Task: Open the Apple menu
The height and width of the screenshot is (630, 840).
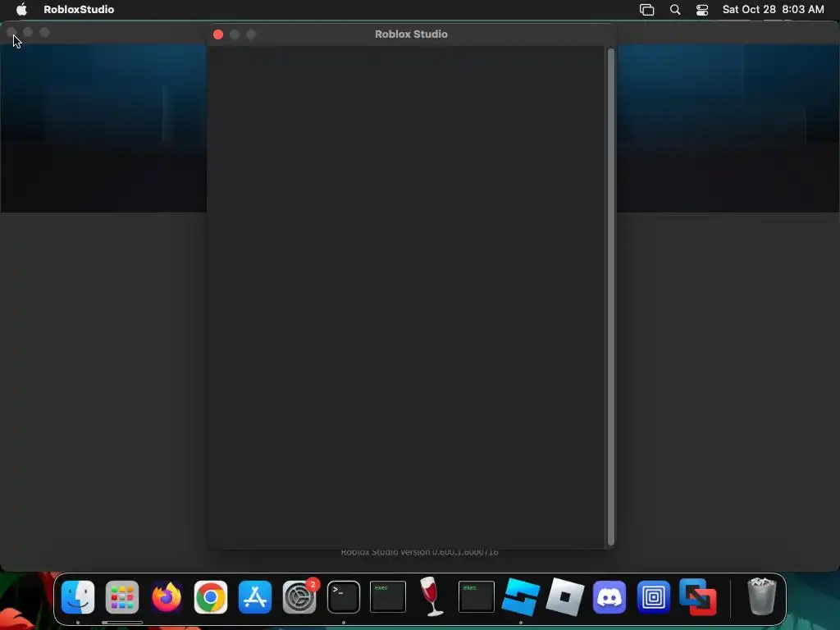Action: click(x=21, y=10)
